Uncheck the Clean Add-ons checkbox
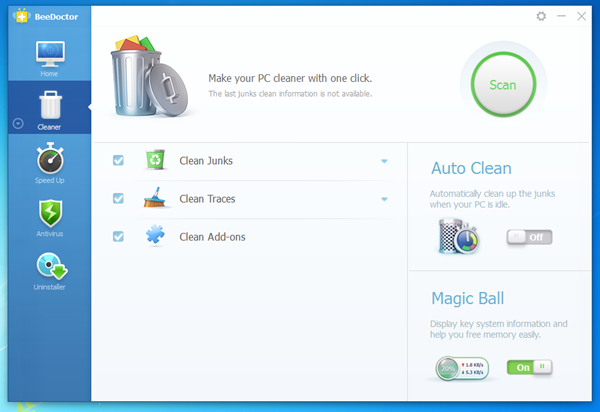 point(118,236)
